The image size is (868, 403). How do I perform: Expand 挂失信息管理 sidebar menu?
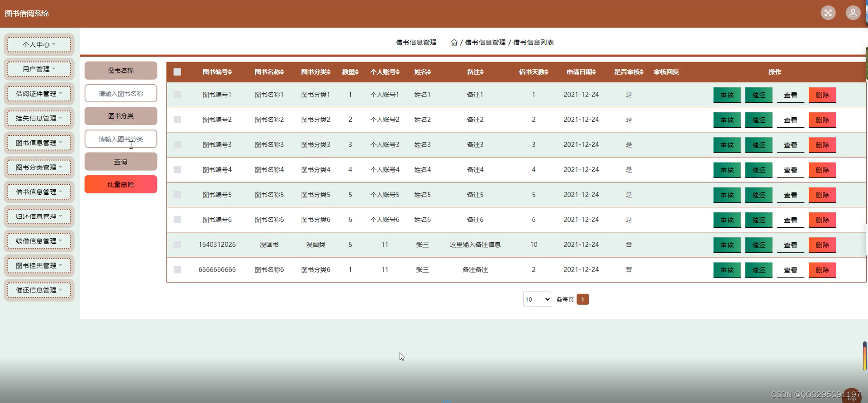[39, 118]
